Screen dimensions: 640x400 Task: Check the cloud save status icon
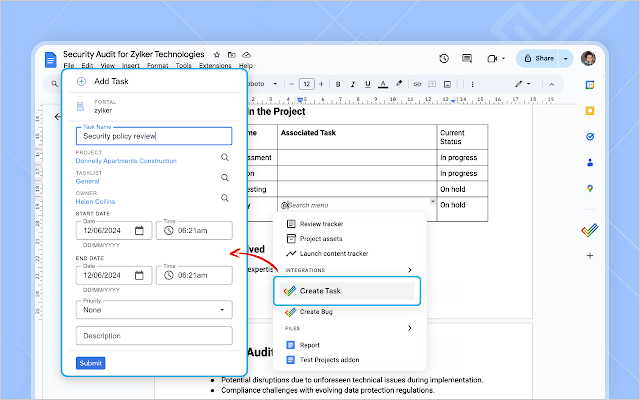(247, 55)
